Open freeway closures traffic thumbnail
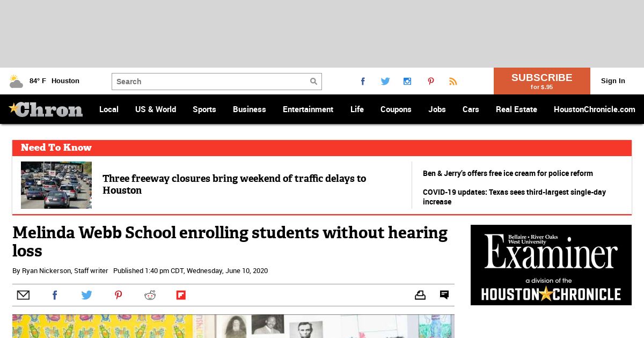Image resolution: width=644 pixels, height=338 pixels. [56, 185]
